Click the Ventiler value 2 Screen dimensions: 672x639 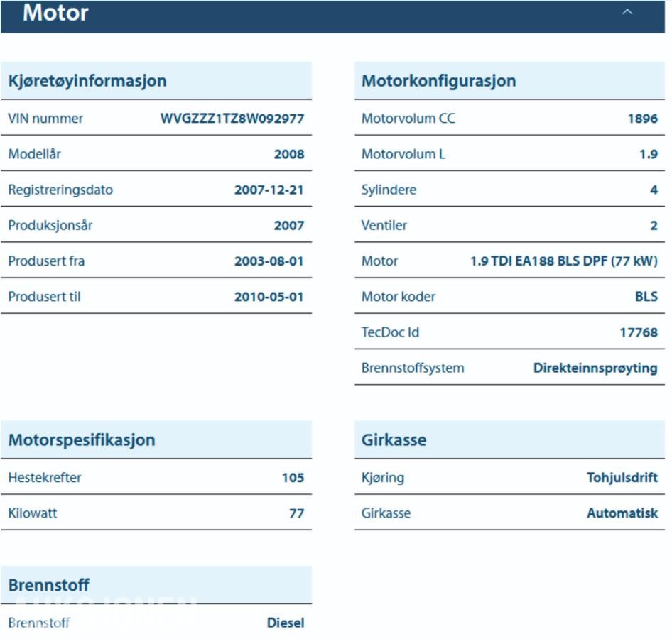coord(654,225)
